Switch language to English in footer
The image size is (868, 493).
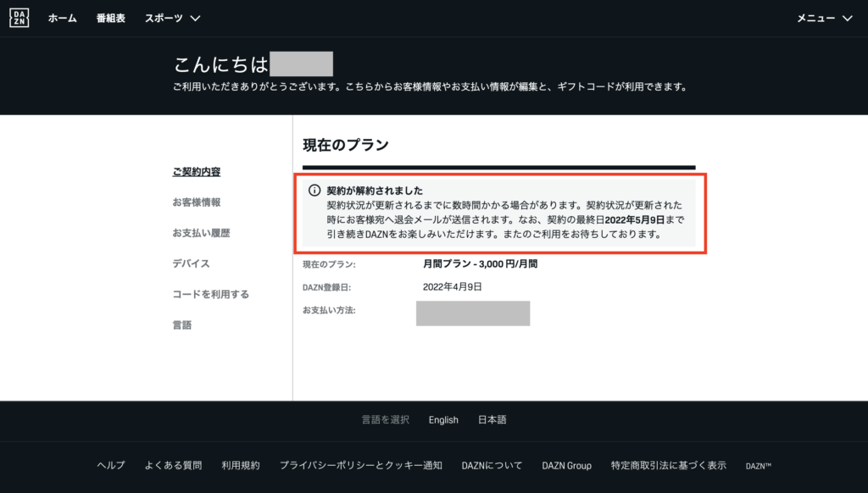pos(443,420)
